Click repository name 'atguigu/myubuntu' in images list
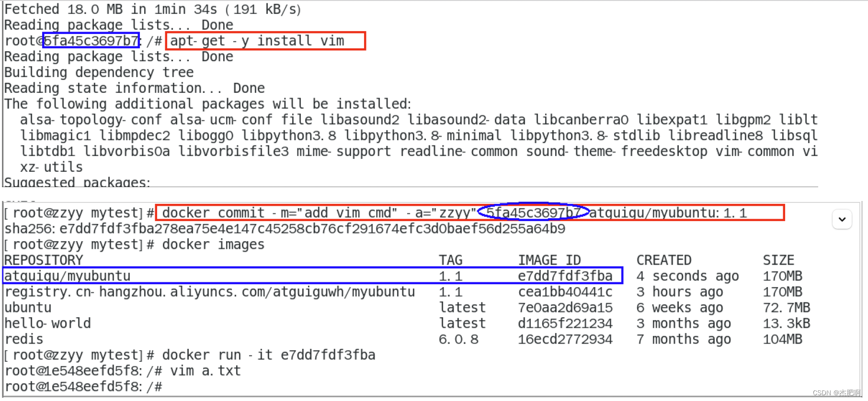 [x=67, y=276]
